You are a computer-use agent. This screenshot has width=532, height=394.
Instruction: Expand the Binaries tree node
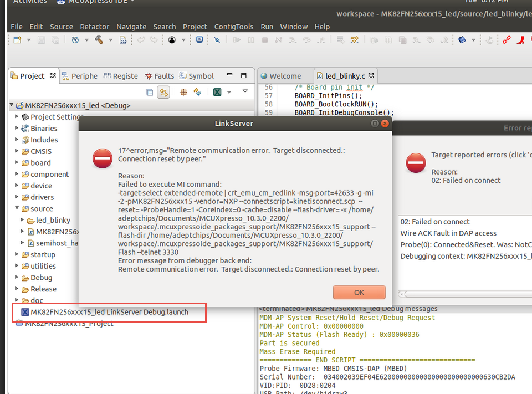(16, 128)
